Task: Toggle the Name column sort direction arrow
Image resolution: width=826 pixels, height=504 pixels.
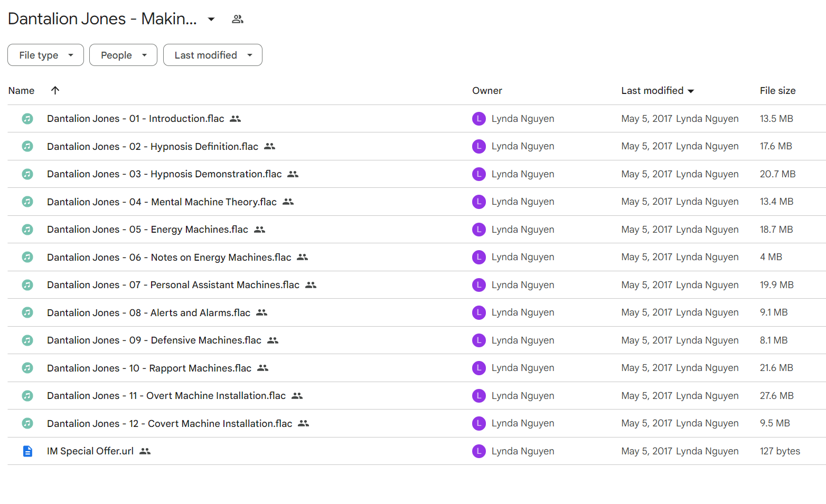Action: coord(55,90)
